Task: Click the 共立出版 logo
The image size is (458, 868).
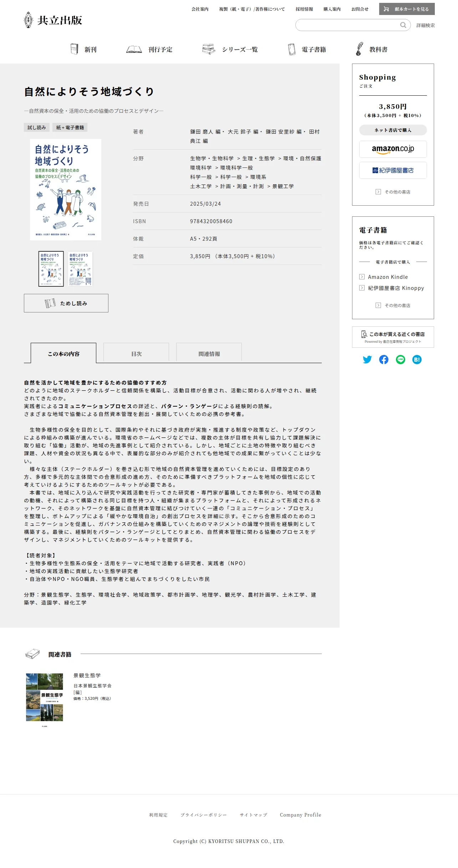Action: coord(53,20)
